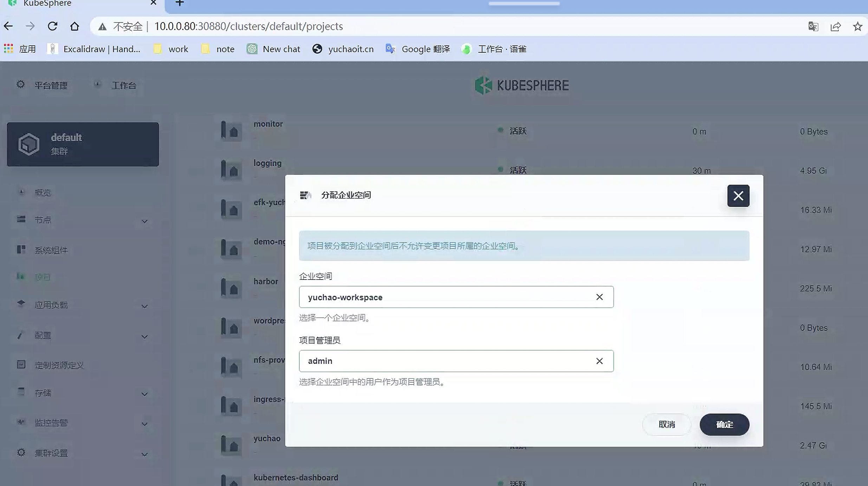Click the browser home icon

pos(75,26)
